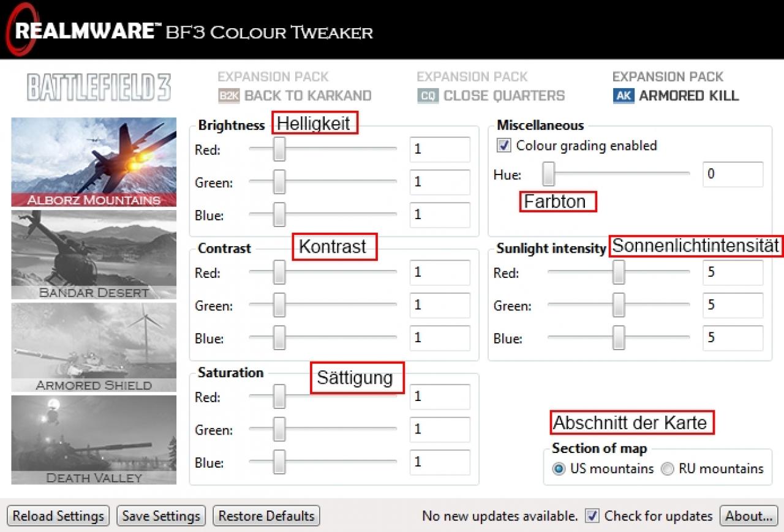
Task: Toggle the Colour grading enabled checkbox
Action: [505, 146]
